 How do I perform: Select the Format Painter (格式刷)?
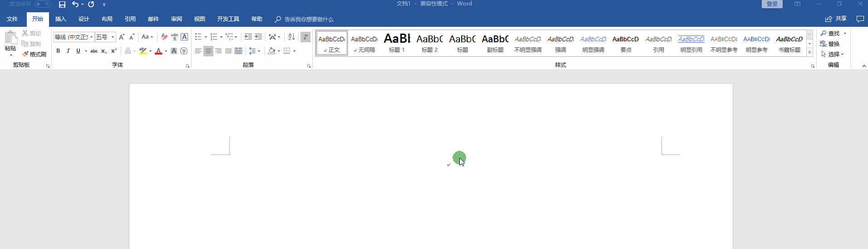(34, 54)
